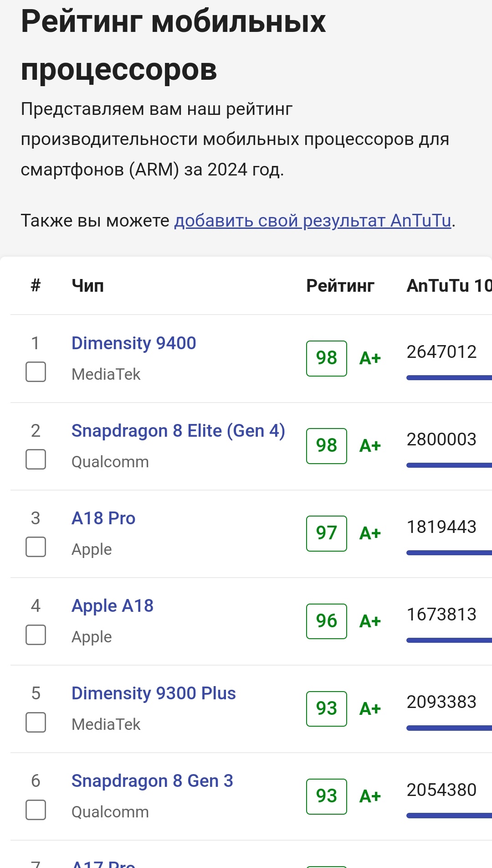492x868 pixels.
Task: Click the # column header
Action: point(36,285)
